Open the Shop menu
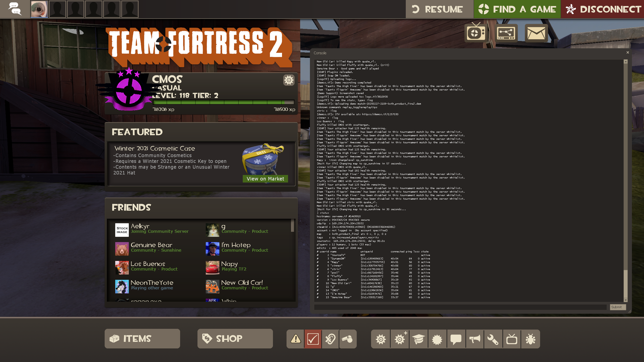This screenshot has width=644, height=362. pyautogui.click(x=235, y=339)
